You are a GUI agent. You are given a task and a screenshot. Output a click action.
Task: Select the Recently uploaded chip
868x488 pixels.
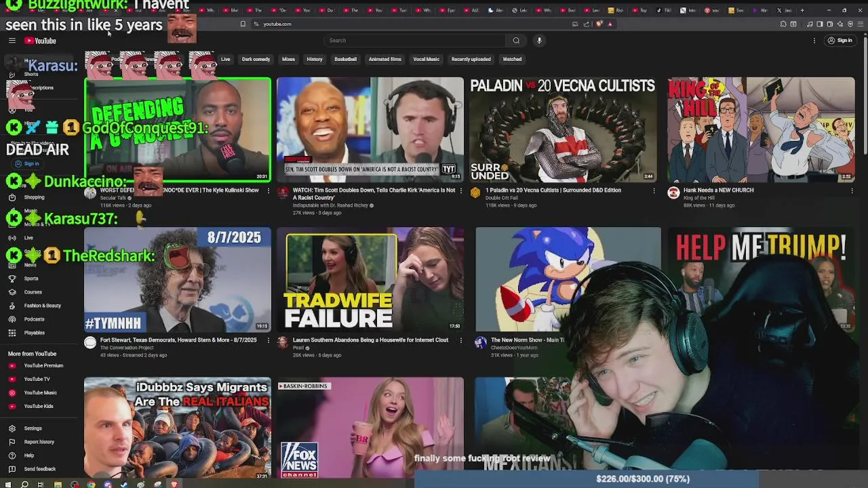471,59
